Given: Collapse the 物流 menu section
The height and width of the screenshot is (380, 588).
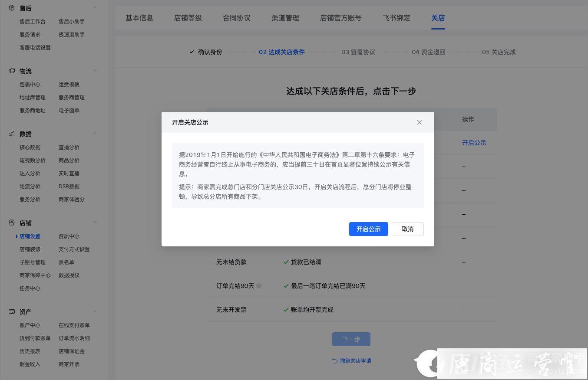Looking at the screenshot, I should [x=95, y=70].
